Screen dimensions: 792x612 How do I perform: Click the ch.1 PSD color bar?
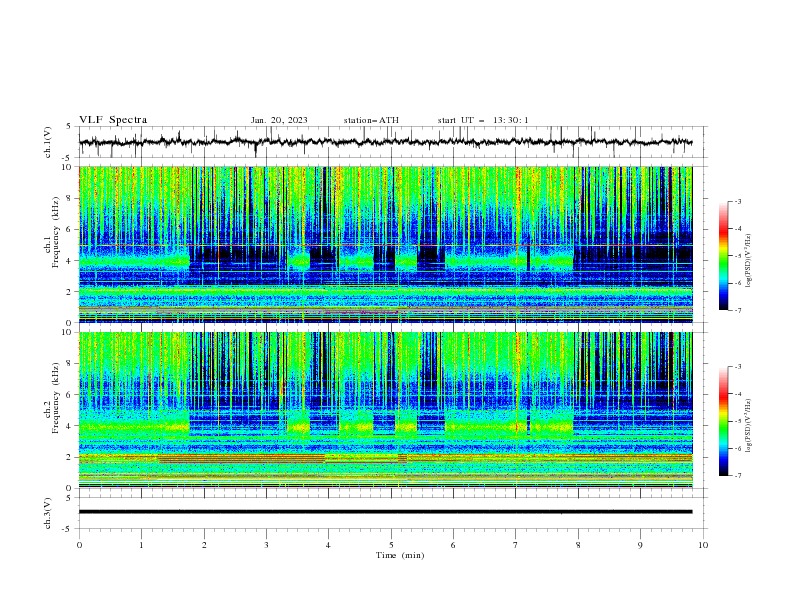point(724,256)
